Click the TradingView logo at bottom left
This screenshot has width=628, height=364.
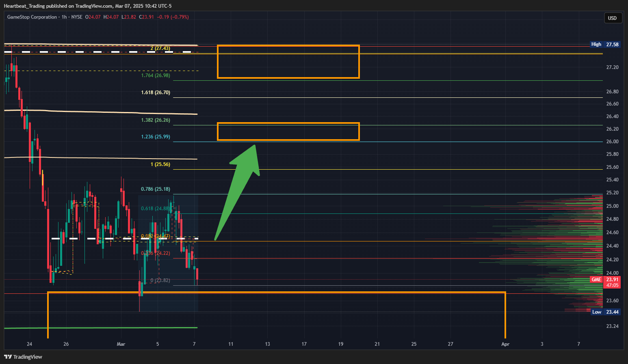click(23, 357)
